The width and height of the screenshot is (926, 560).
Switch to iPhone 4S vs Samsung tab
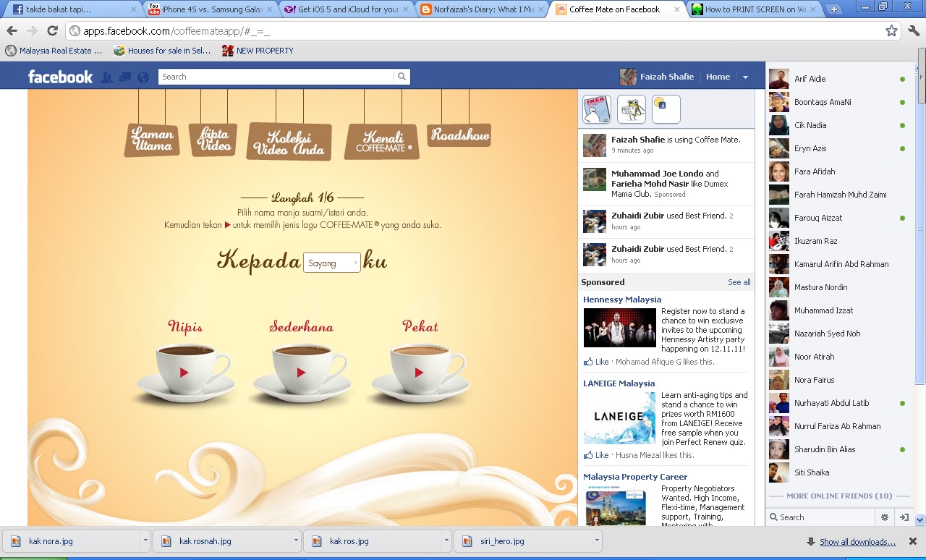click(x=210, y=9)
